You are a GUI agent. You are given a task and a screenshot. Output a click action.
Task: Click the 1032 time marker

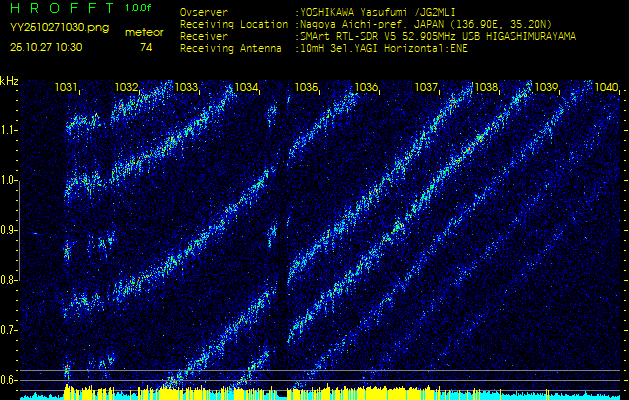(x=126, y=87)
